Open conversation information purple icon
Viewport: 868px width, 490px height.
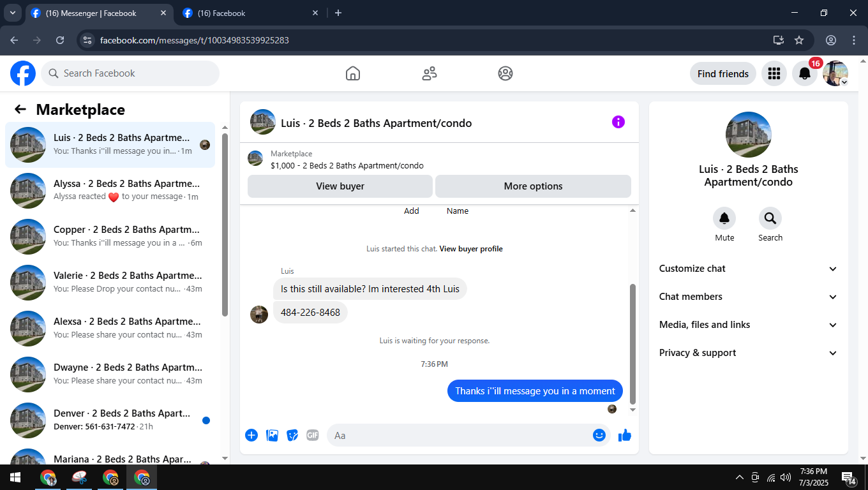pos(618,122)
